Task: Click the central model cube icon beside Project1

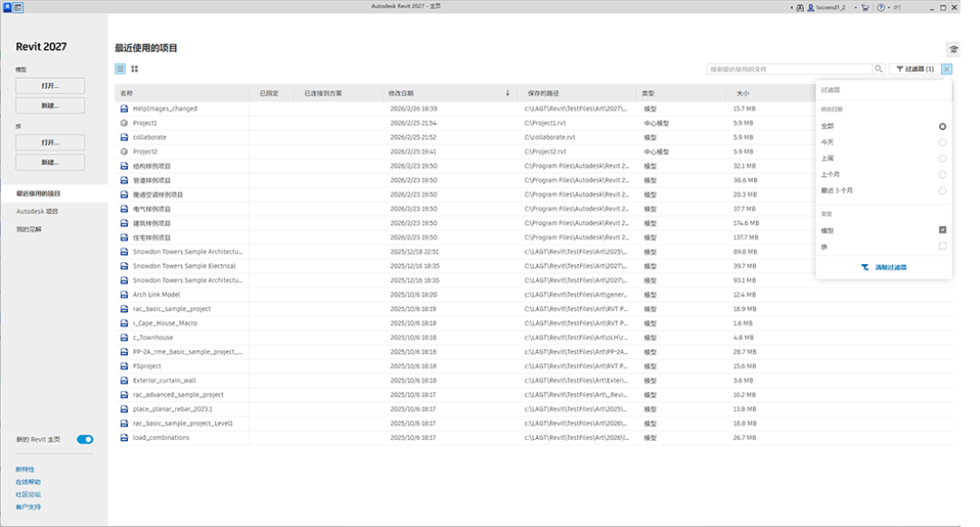Action: click(x=123, y=123)
